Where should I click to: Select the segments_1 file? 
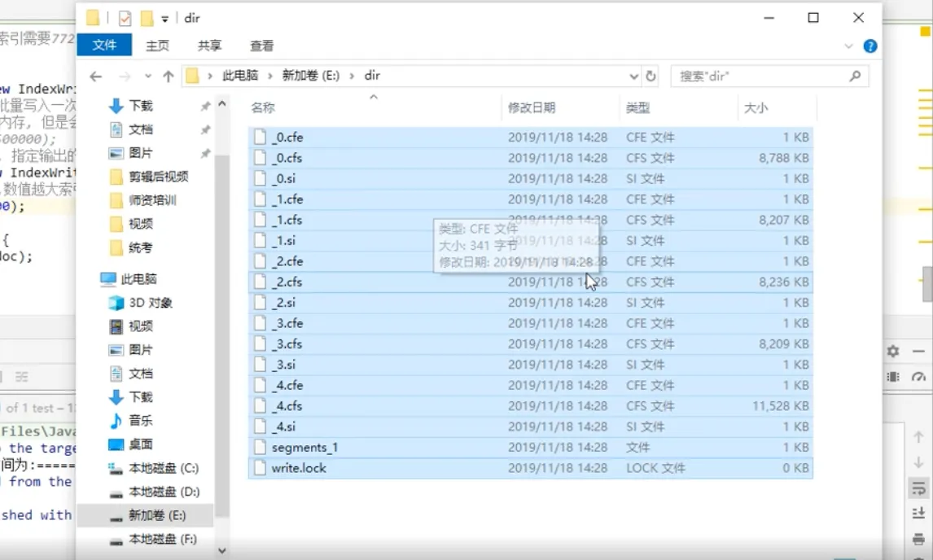pyautogui.click(x=530, y=448)
